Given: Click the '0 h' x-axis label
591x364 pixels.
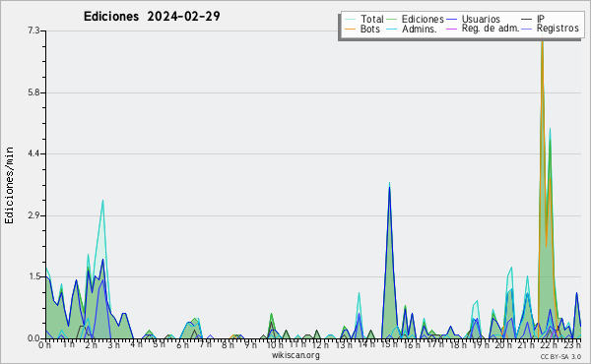Looking at the screenshot, I should [x=45, y=345].
